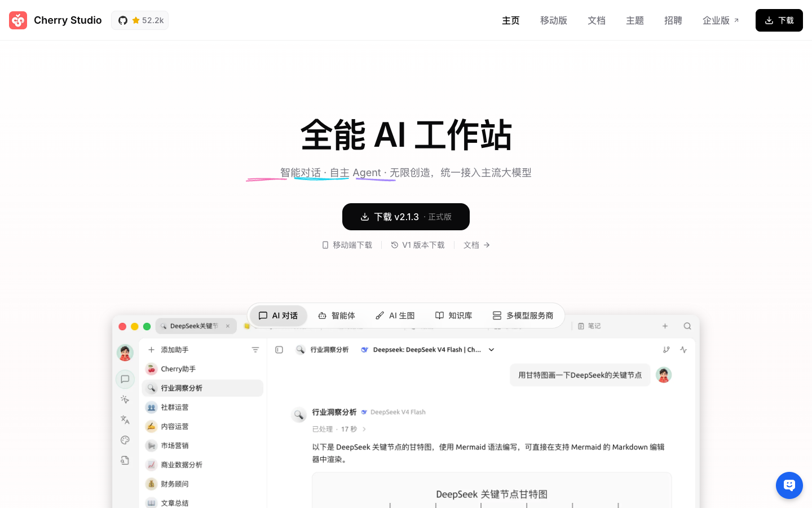This screenshot has width=812, height=508.
Task: Click the filter icon beside 添加助手
Action: point(255,350)
